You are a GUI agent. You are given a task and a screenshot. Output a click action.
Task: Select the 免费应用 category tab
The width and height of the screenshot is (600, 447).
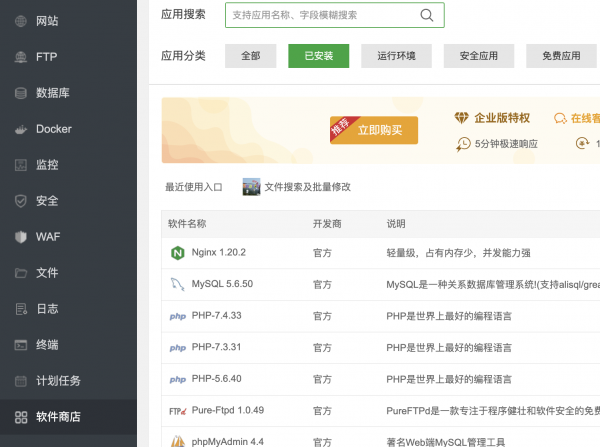pos(561,56)
